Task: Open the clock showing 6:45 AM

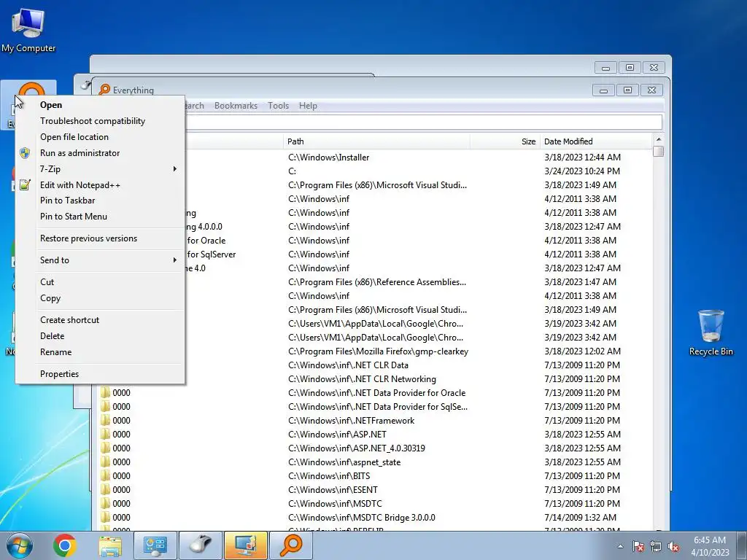Action: [710, 545]
